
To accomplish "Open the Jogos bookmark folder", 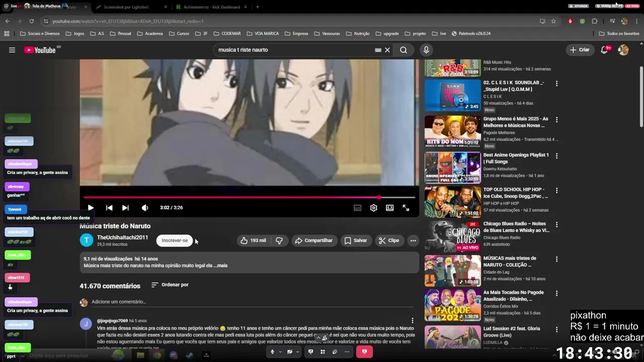I will [x=74, y=34].
